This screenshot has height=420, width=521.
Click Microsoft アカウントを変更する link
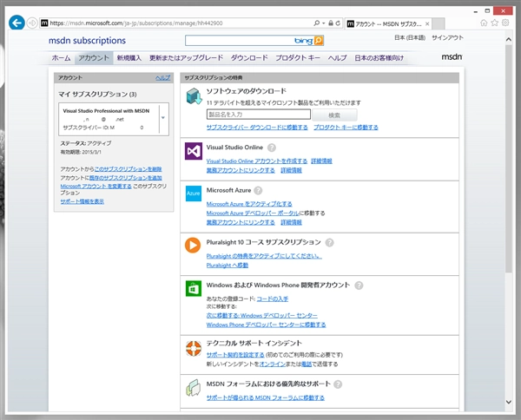click(x=96, y=187)
